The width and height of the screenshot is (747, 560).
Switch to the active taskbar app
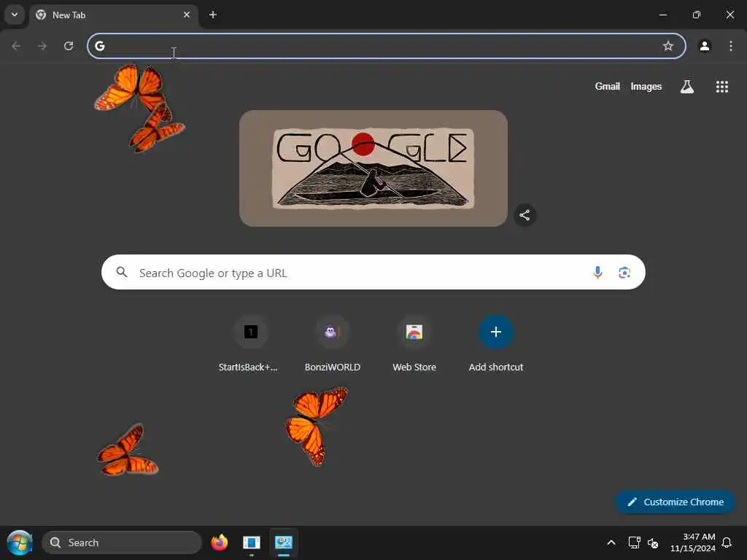click(x=284, y=542)
